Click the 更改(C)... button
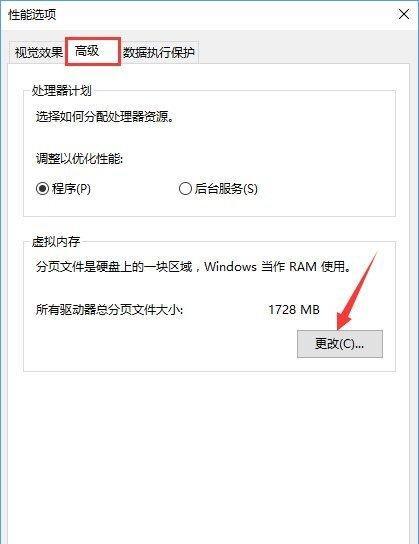This screenshot has height=544, width=419. [x=340, y=344]
